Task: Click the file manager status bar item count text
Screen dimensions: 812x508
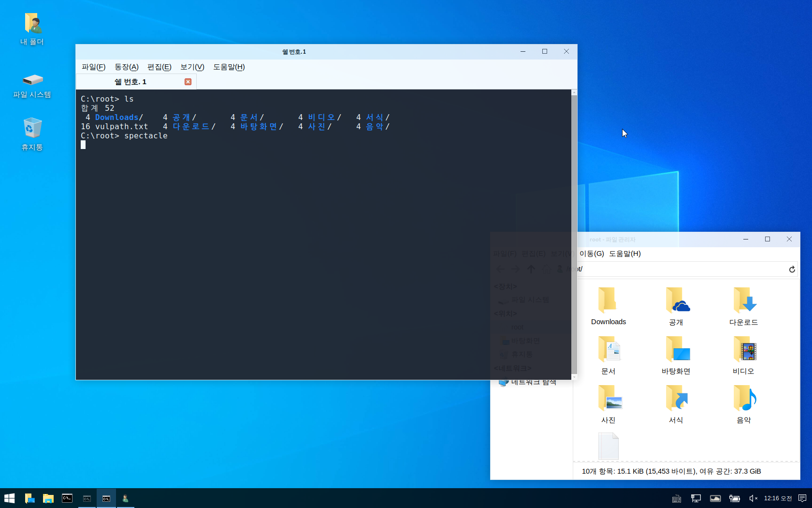Action: point(671,471)
